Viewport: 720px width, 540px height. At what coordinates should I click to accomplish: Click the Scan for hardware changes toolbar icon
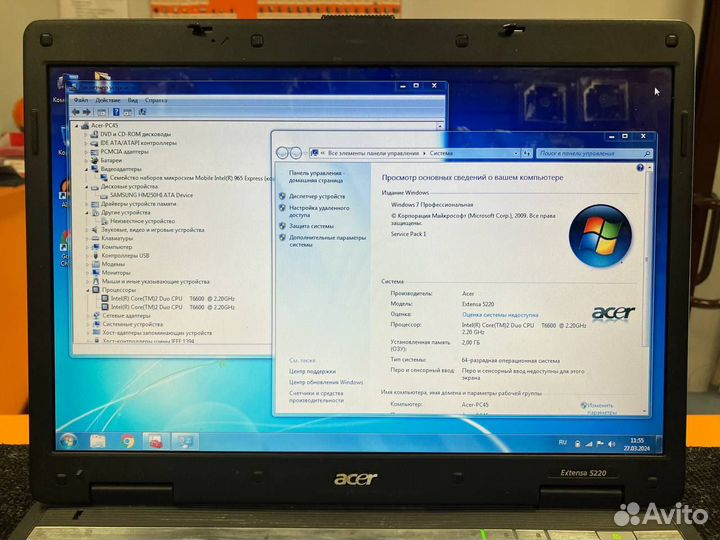142,112
